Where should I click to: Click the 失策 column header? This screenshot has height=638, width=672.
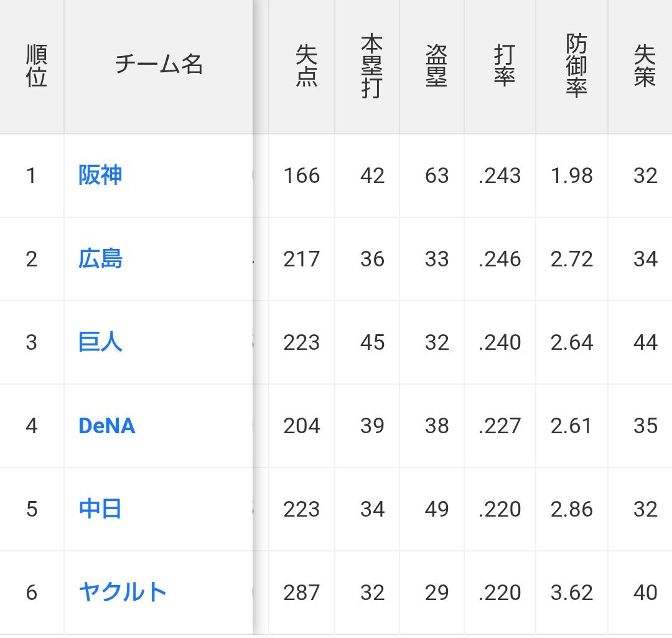click(645, 66)
